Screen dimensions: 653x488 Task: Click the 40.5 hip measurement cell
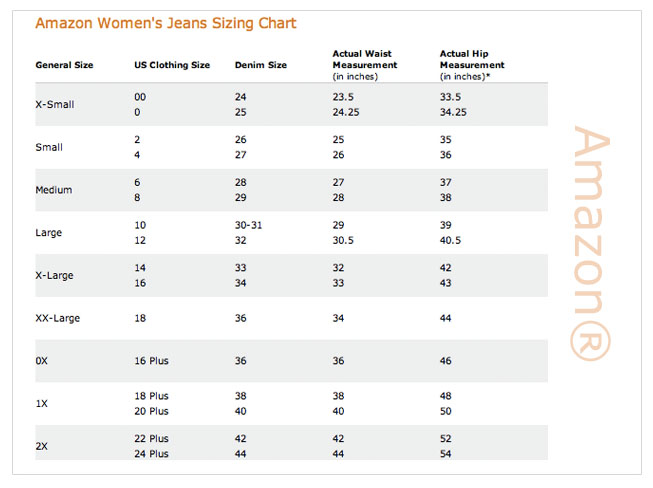pos(450,241)
